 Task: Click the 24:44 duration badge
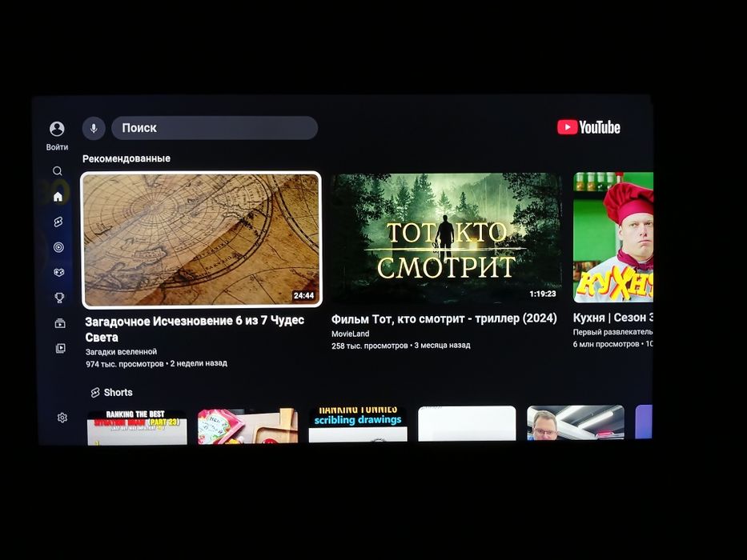[304, 296]
